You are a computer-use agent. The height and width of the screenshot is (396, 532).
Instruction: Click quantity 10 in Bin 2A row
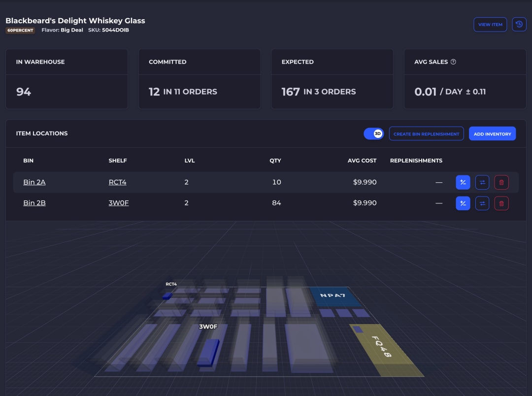(276, 182)
